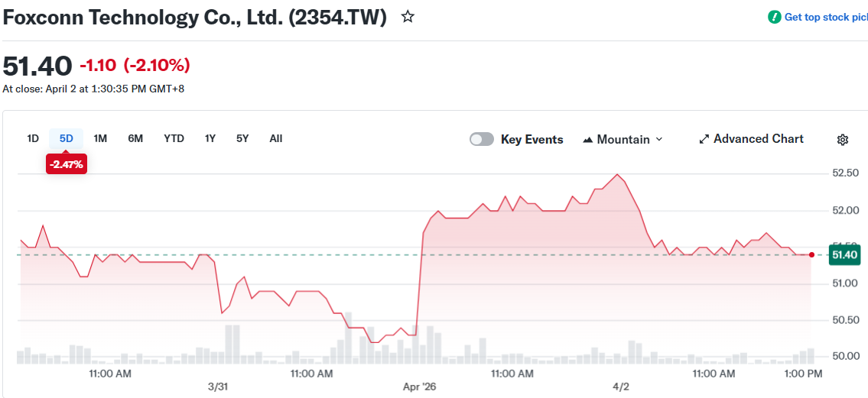
Task: Click the 1:00 PM time label
Action: tap(805, 374)
